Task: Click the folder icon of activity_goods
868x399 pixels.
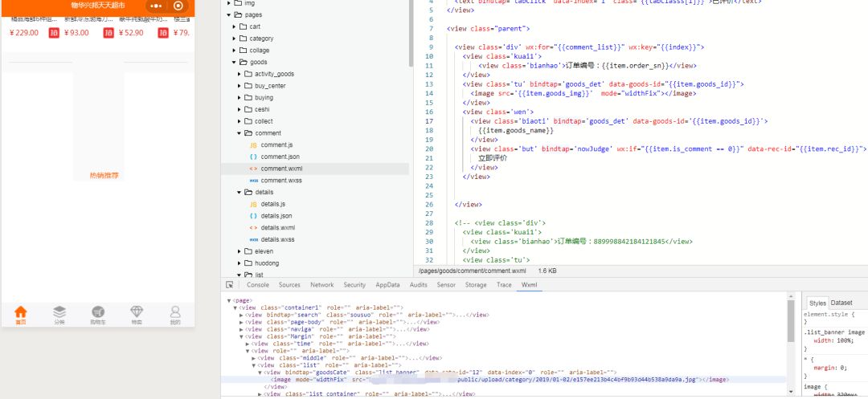Action: pyautogui.click(x=248, y=74)
